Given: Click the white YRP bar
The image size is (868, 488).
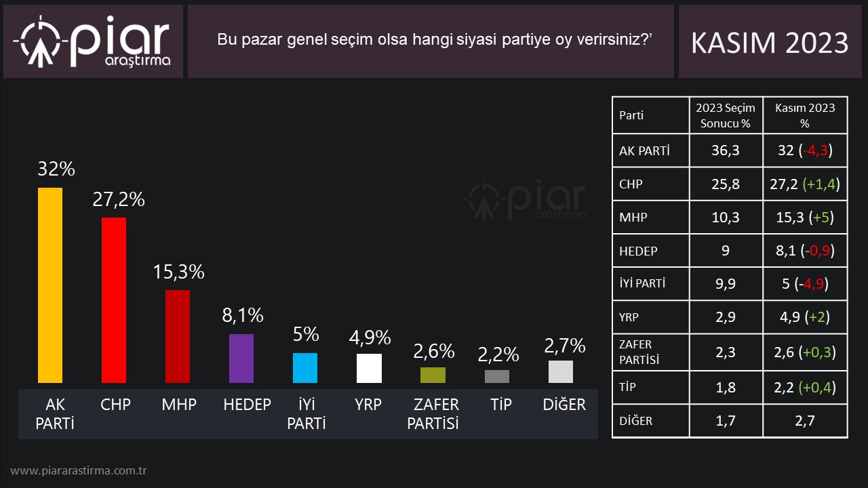Looking at the screenshot, I should (369, 368).
